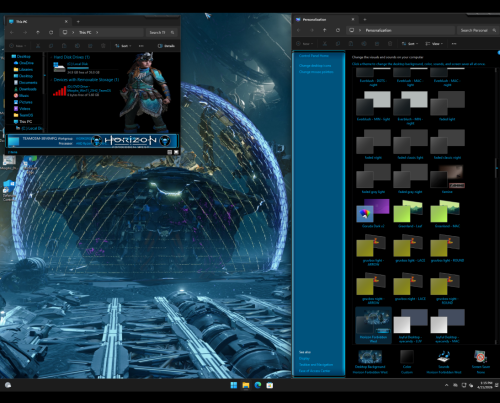Select This PC in the navigation pane
Image resolution: width=500 pixels, height=403 pixels.
23,121
